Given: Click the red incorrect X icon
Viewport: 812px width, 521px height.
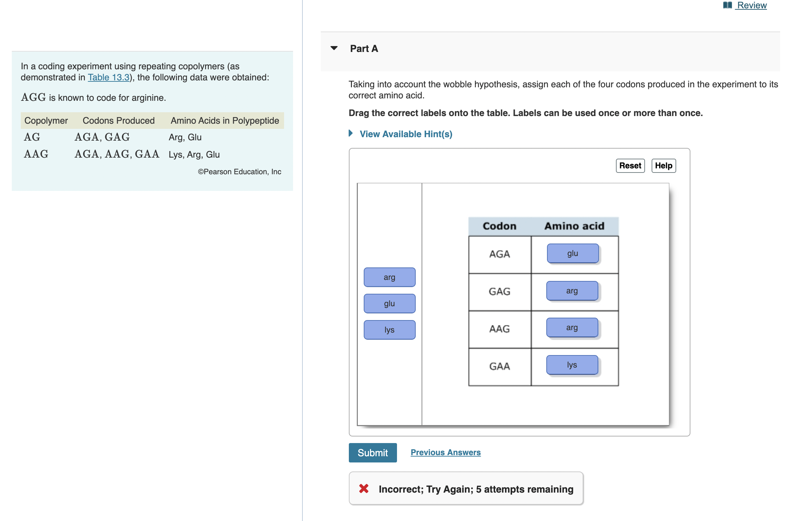Looking at the screenshot, I should coord(364,489).
